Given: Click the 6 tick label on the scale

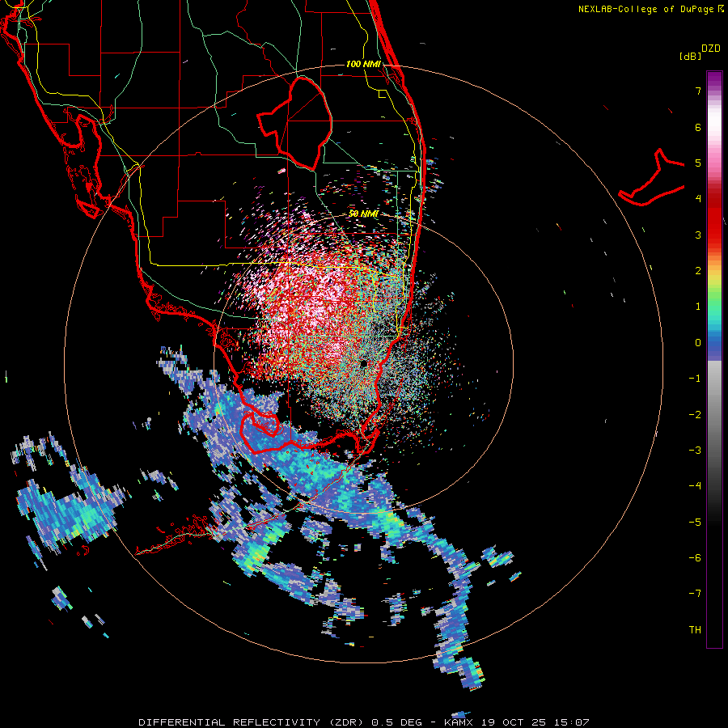Looking at the screenshot, I should coord(698,127).
